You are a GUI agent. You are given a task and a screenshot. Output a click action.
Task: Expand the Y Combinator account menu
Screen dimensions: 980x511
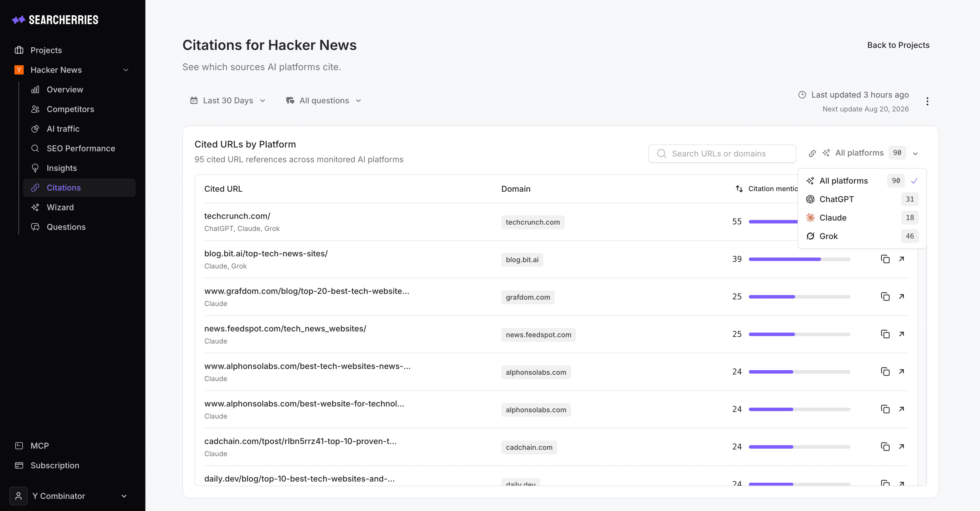tap(124, 496)
